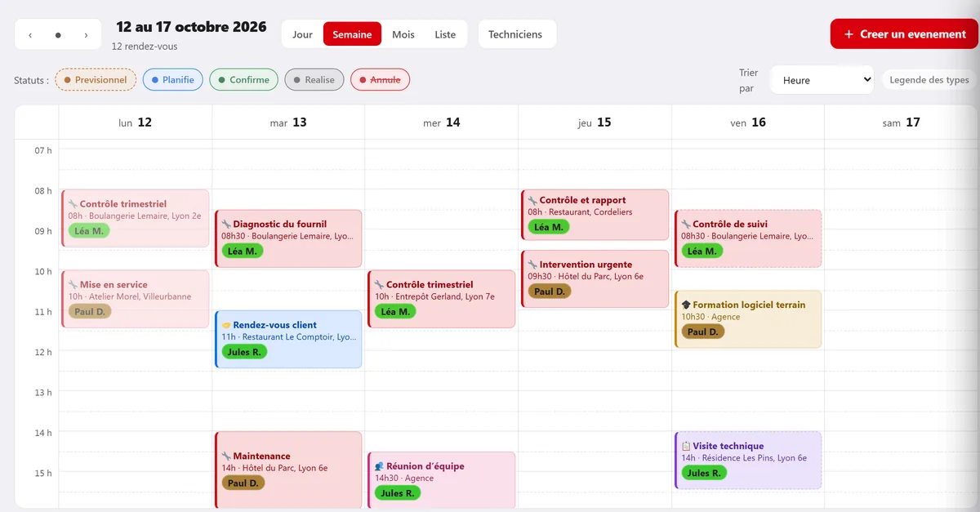Open the Rendez-vous client event
Image resolution: width=980 pixels, height=512 pixels.
288,339
